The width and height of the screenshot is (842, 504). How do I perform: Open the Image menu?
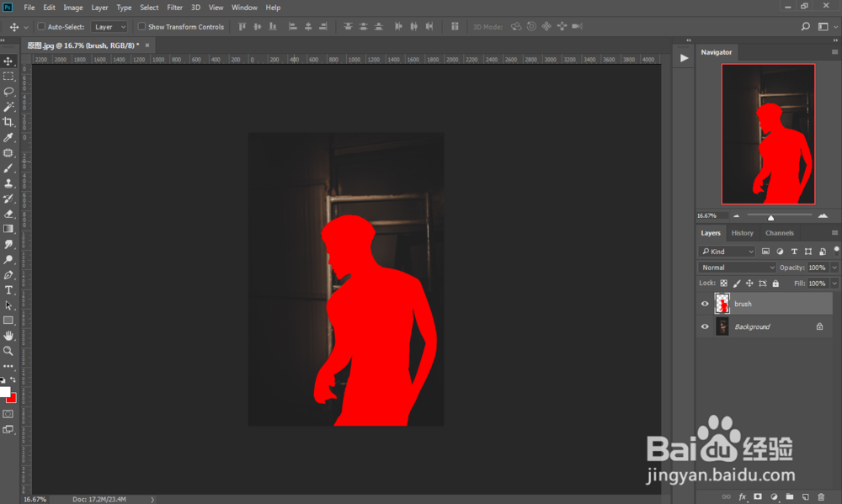pyautogui.click(x=73, y=8)
